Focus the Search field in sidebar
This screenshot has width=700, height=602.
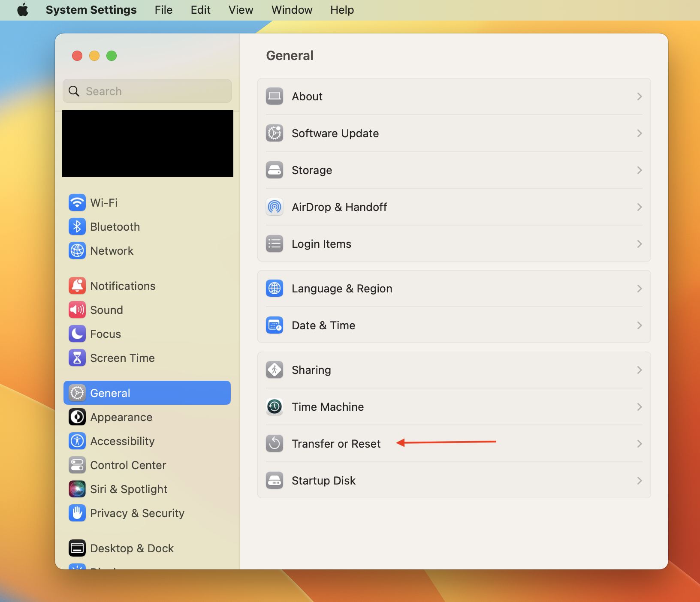click(x=147, y=91)
